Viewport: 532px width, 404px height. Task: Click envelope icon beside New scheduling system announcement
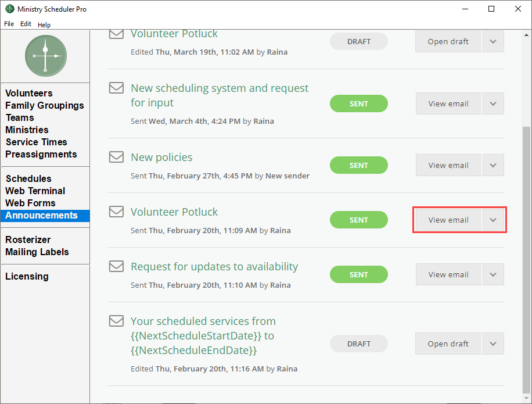coord(117,88)
